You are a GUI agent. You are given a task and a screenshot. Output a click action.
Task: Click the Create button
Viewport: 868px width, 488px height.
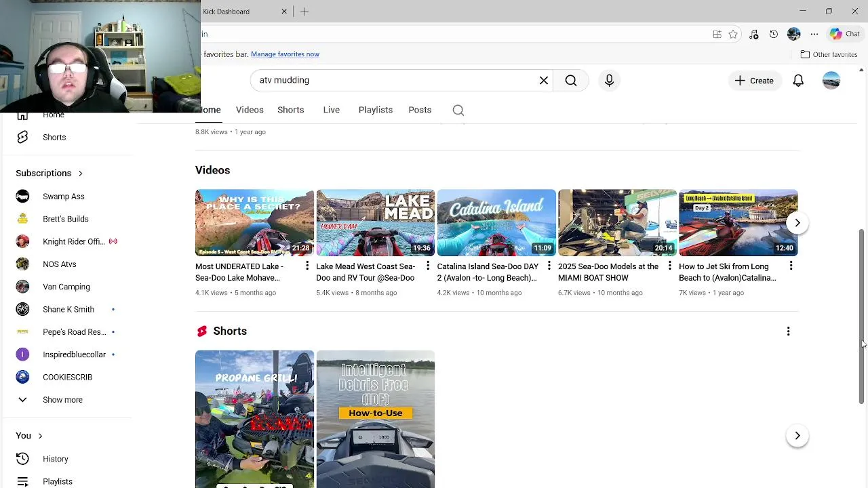(754, 81)
